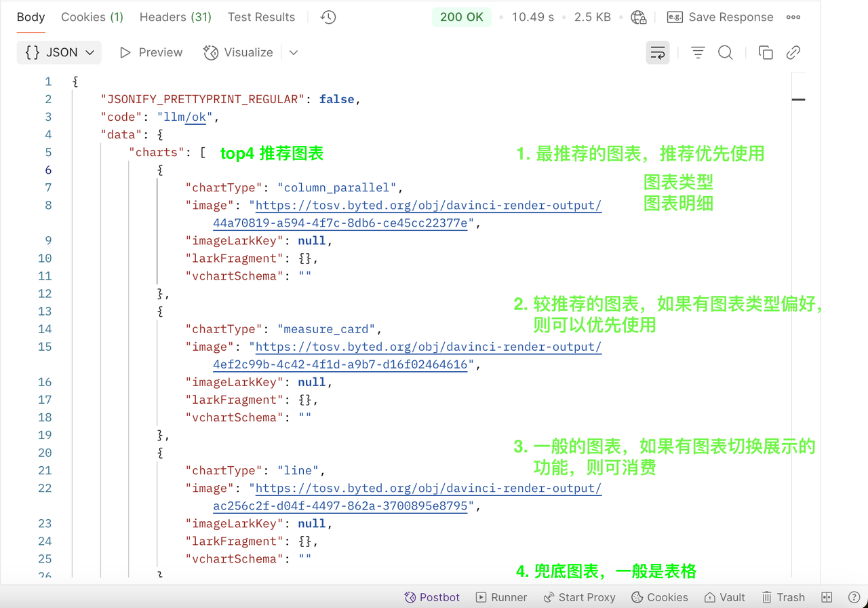
Task: Click the "measure_card" chartType value
Action: pyautogui.click(x=326, y=329)
